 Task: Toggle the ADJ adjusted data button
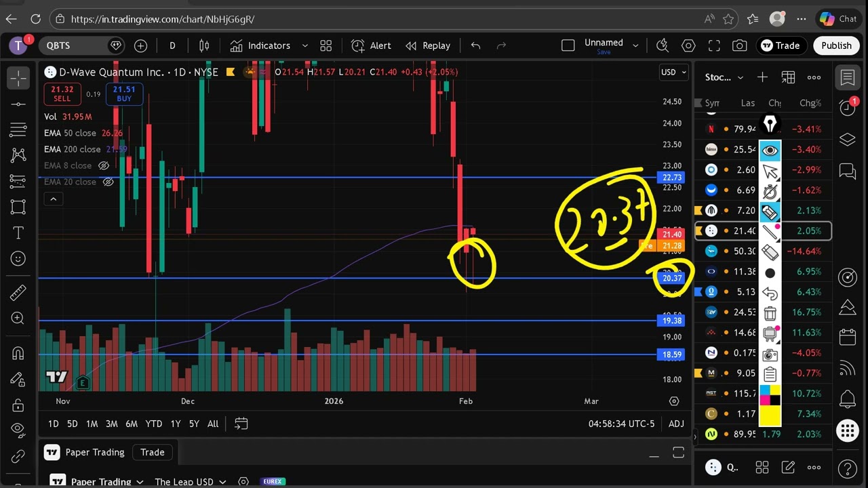coord(676,424)
